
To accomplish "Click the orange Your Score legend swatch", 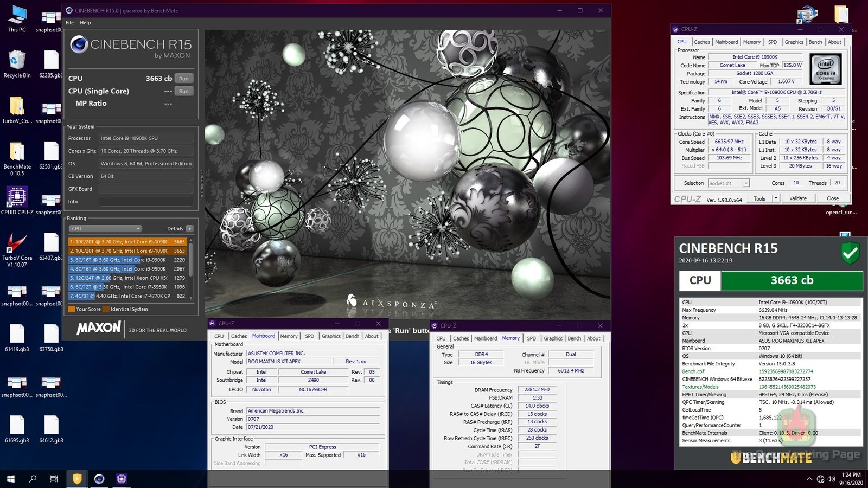I will coord(72,309).
